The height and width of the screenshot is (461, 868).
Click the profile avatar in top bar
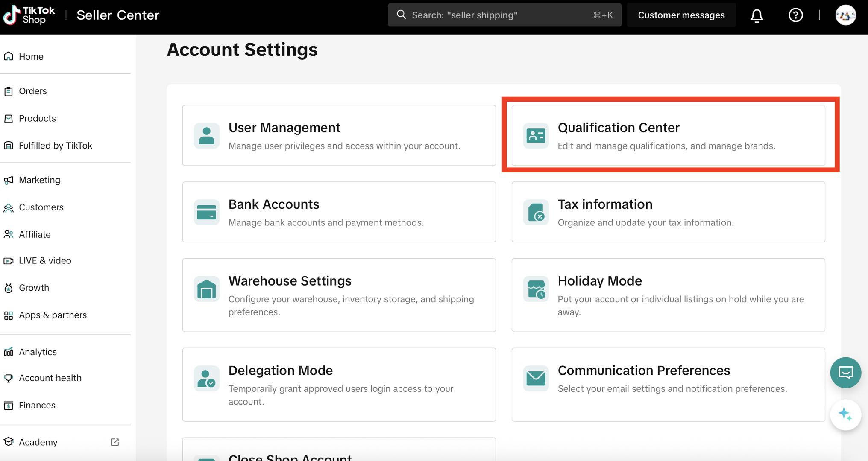[845, 15]
